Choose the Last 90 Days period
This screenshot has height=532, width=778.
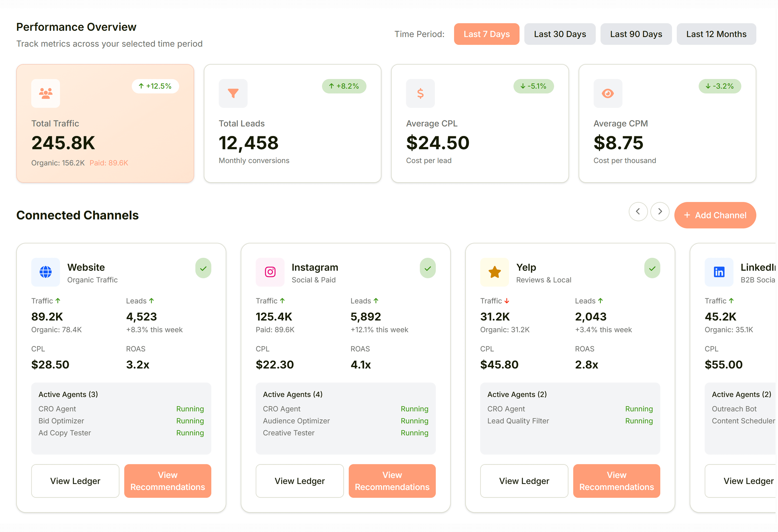click(x=636, y=34)
